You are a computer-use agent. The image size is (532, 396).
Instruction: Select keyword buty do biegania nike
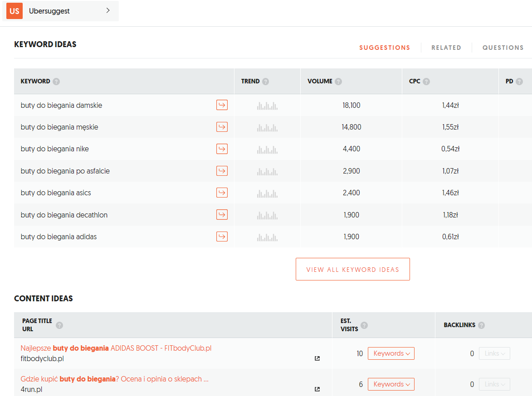pyautogui.click(x=54, y=149)
